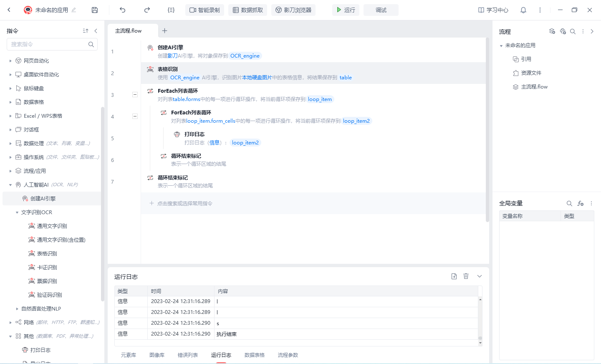Collapse the ForEach loop on line 3
Viewport: 601px width, 364px height.
[x=135, y=95]
